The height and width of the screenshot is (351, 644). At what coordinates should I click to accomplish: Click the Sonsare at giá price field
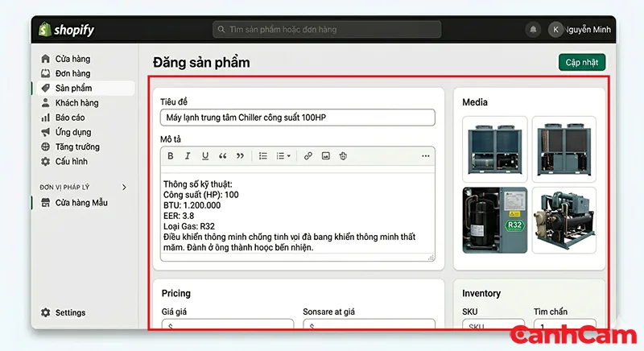(x=369, y=324)
